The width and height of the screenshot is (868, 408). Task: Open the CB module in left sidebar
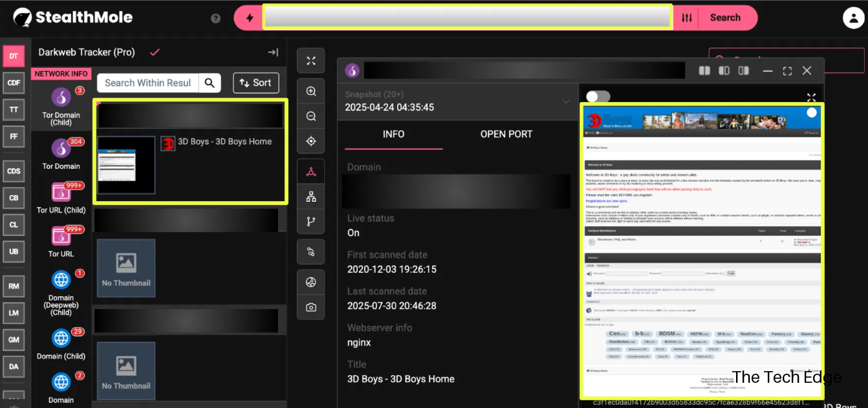coord(14,198)
